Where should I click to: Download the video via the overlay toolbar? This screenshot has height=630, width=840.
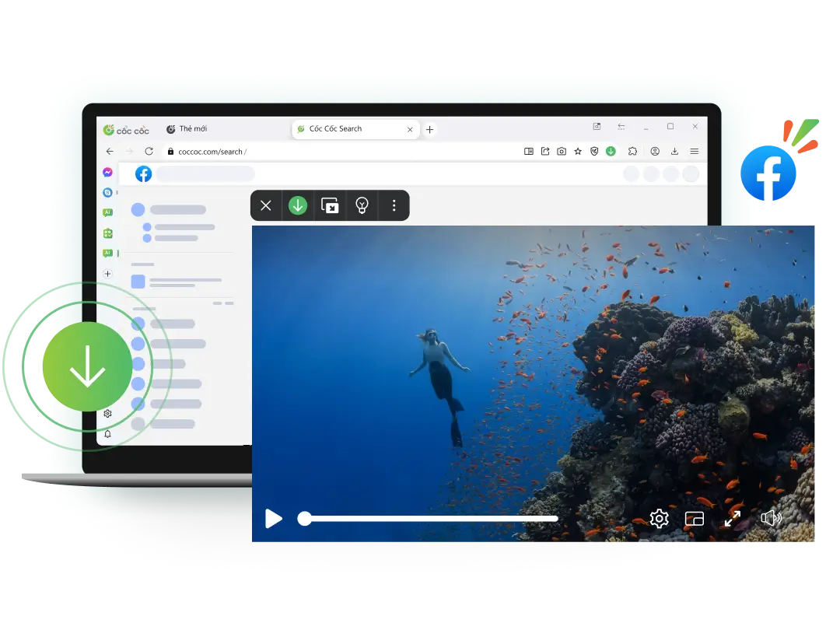click(x=298, y=205)
